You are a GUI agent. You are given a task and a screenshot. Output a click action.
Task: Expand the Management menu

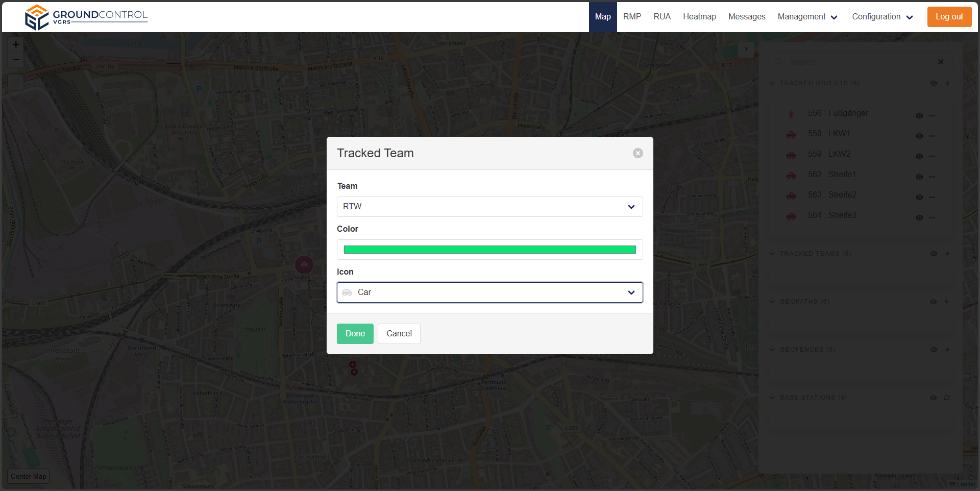coord(807,17)
